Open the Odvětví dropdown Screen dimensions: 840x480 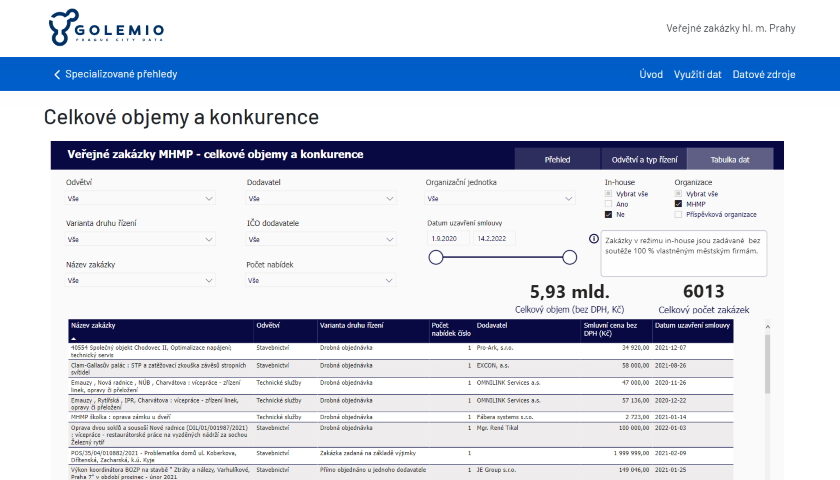(140, 199)
